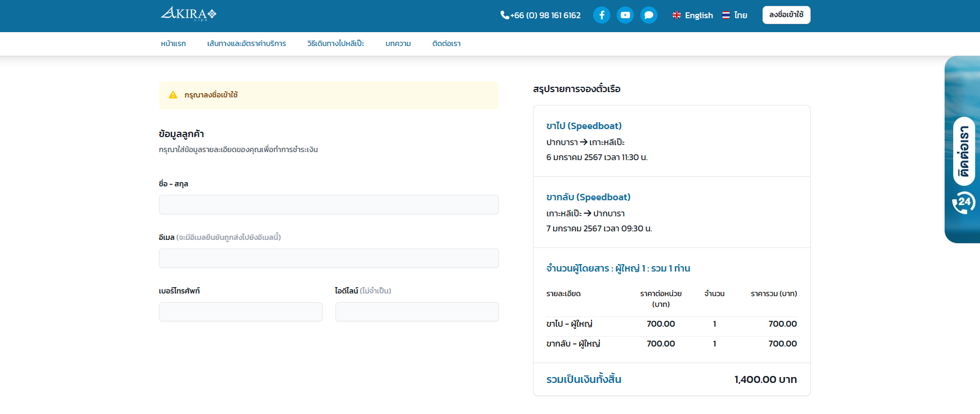980x414 pixels.
Task: Click the อีเมล input field
Action: click(x=329, y=258)
